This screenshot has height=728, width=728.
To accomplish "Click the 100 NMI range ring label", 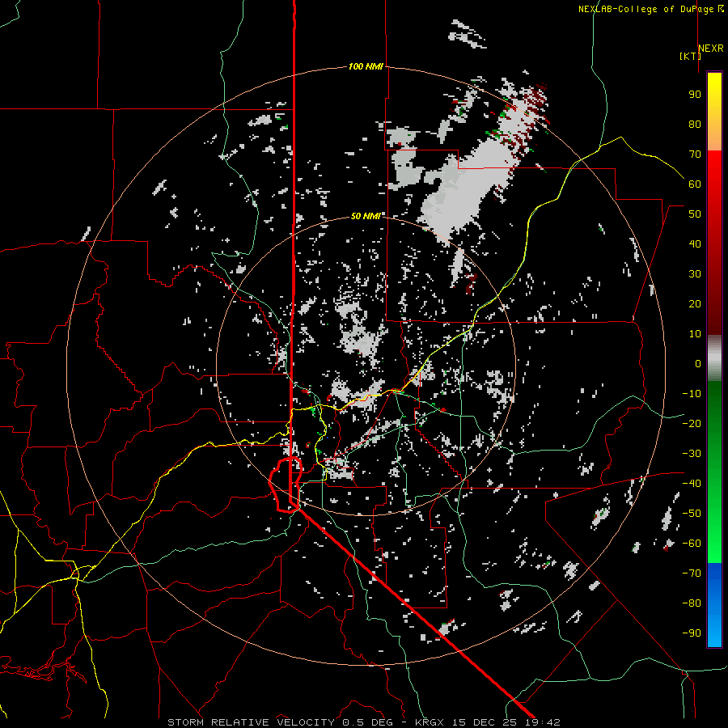I will click(366, 66).
